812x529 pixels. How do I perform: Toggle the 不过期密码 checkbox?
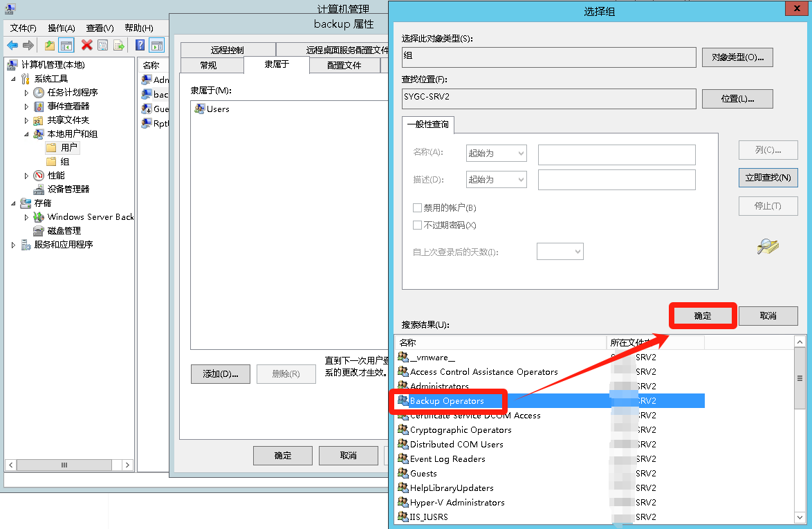click(417, 225)
